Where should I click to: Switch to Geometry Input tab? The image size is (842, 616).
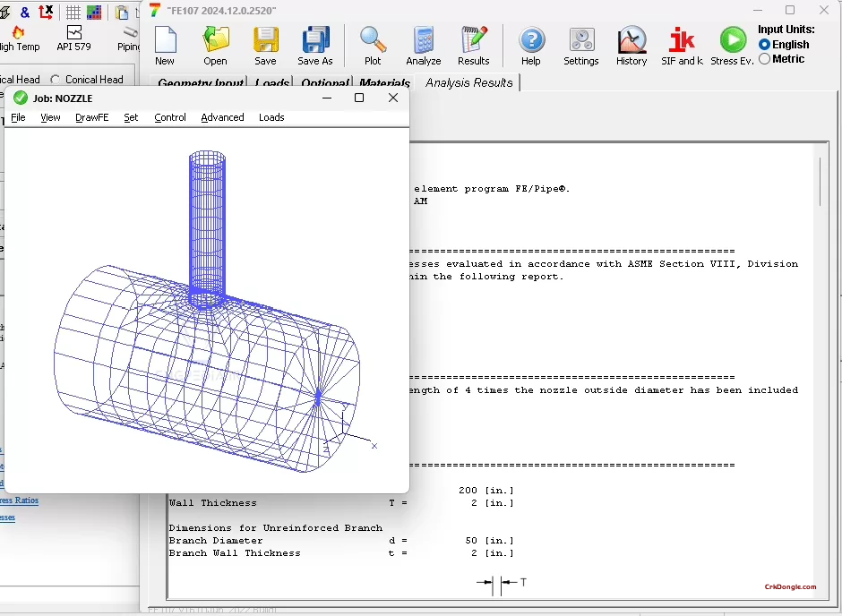tap(201, 83)
